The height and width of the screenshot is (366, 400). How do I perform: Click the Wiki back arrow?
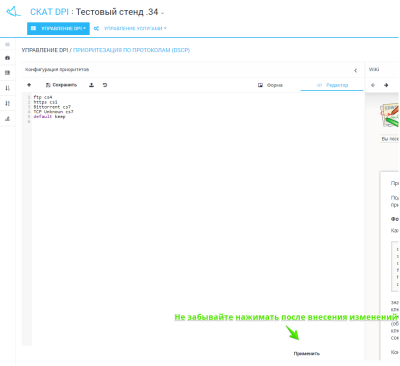point(373,85)
